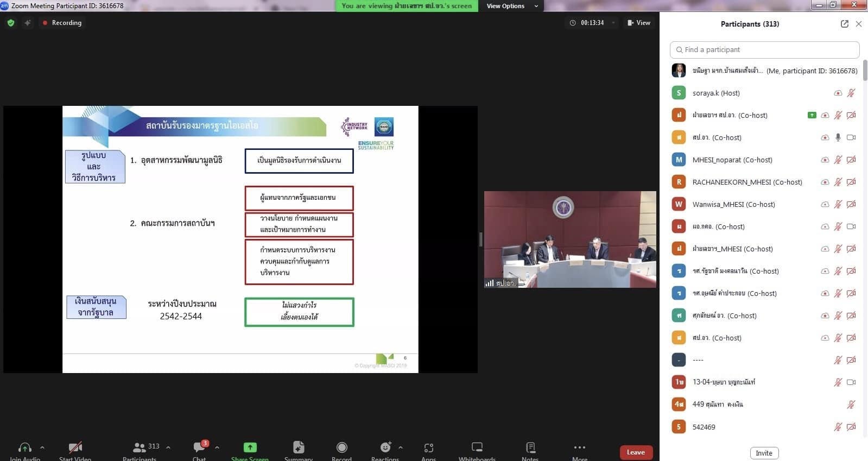Open the Apps icon

click(429, 447)
